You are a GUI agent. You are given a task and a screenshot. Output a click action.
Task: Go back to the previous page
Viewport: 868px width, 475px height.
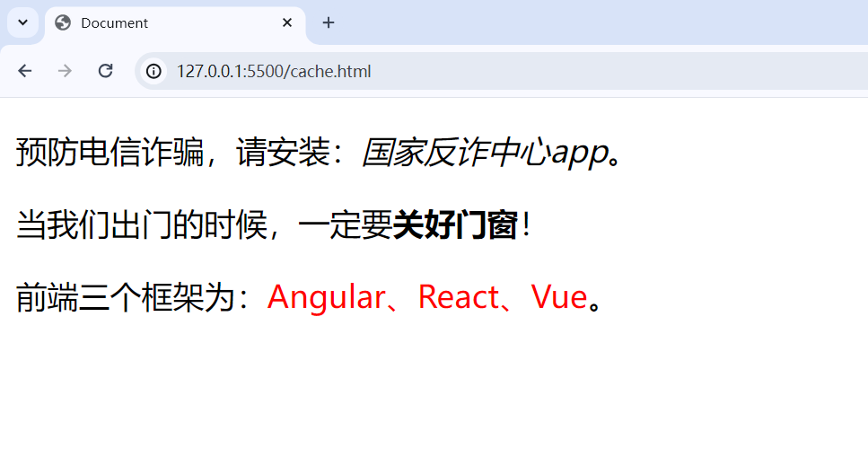tap(25, 71)
